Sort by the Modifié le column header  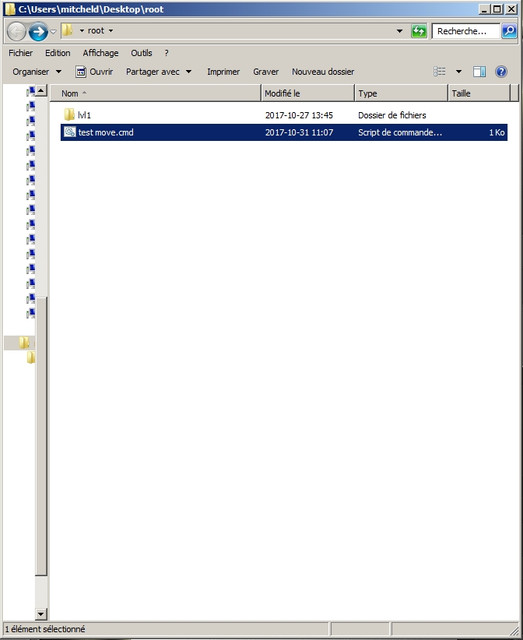[307, 93]
